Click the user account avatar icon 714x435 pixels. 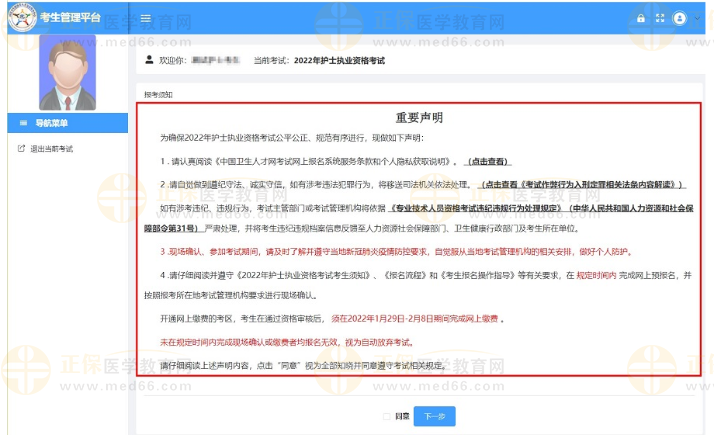click(680, 18)
